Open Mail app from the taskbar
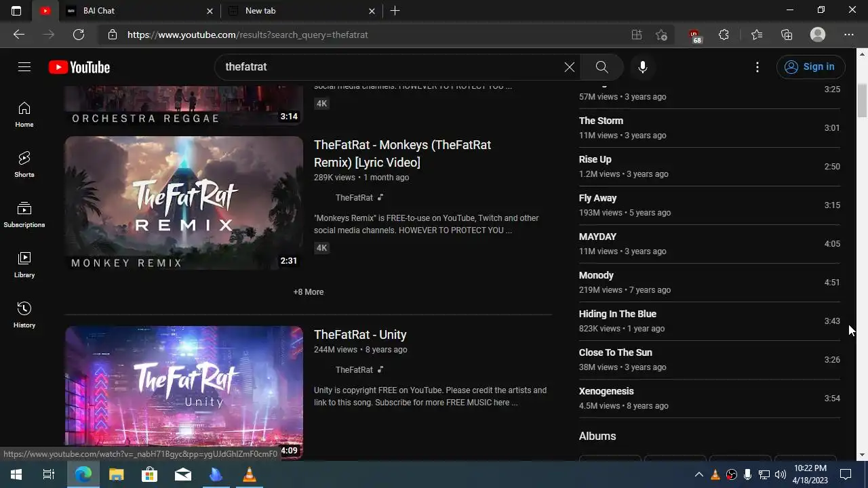The height and width of the screenshot is (488, 868). point(183,474)
